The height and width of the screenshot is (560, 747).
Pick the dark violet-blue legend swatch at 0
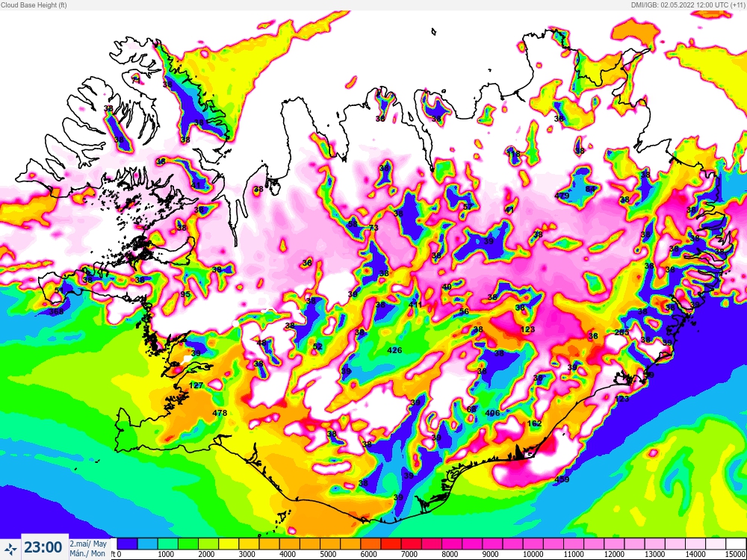tap(127, 544)
